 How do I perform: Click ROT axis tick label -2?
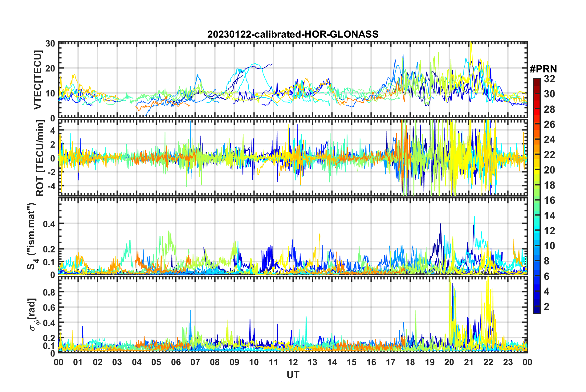pos(51,172)
